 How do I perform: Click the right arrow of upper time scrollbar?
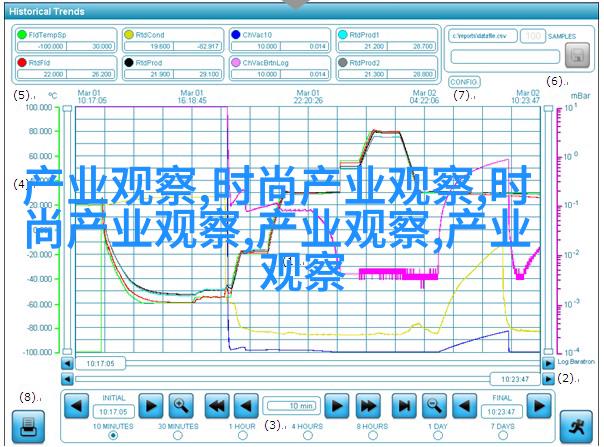(548, 363)
